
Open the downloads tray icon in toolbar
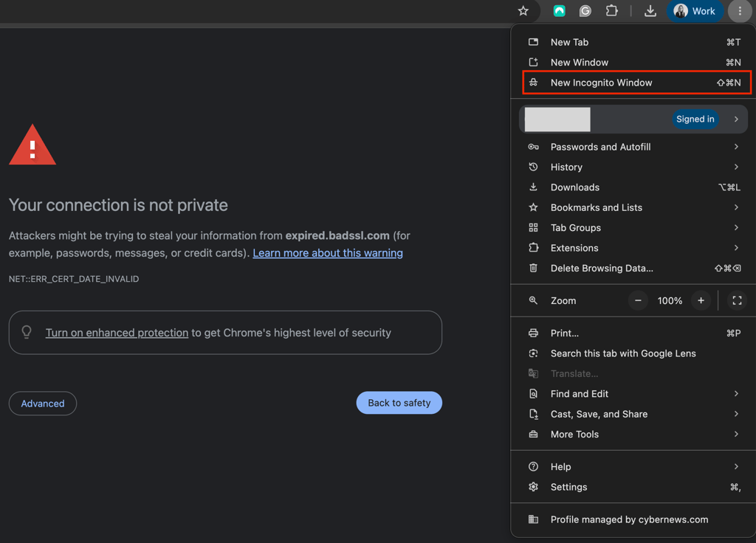650,10
